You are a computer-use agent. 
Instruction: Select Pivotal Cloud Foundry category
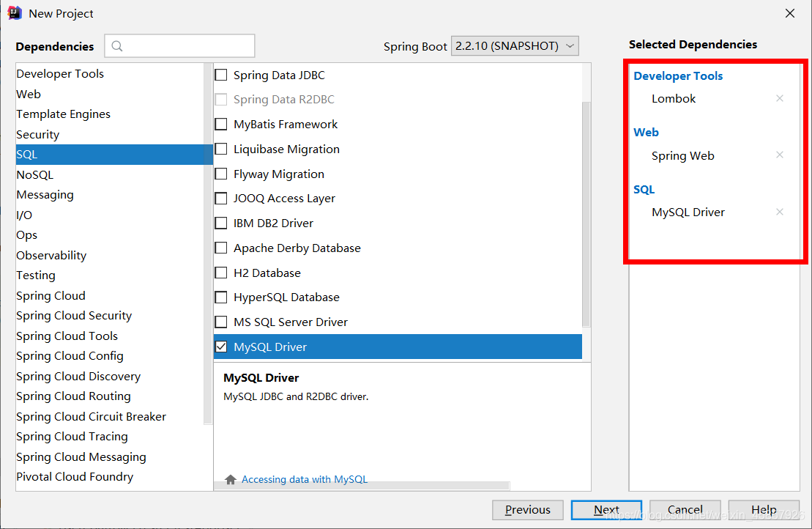tap(75, 477)
